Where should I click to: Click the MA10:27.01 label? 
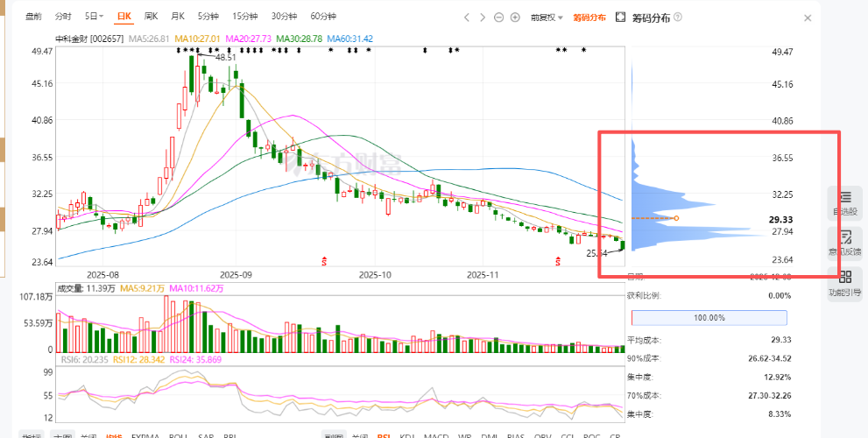[198, 39]
